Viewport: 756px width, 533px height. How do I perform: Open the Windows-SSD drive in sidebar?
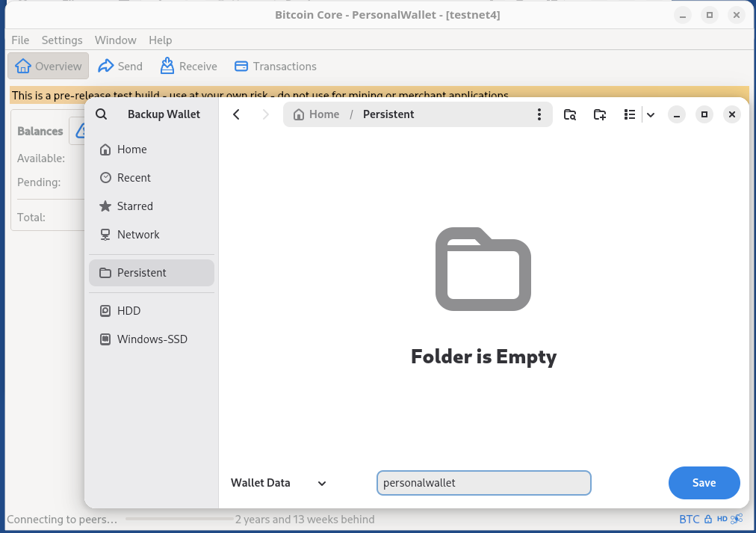pos(152,339)
